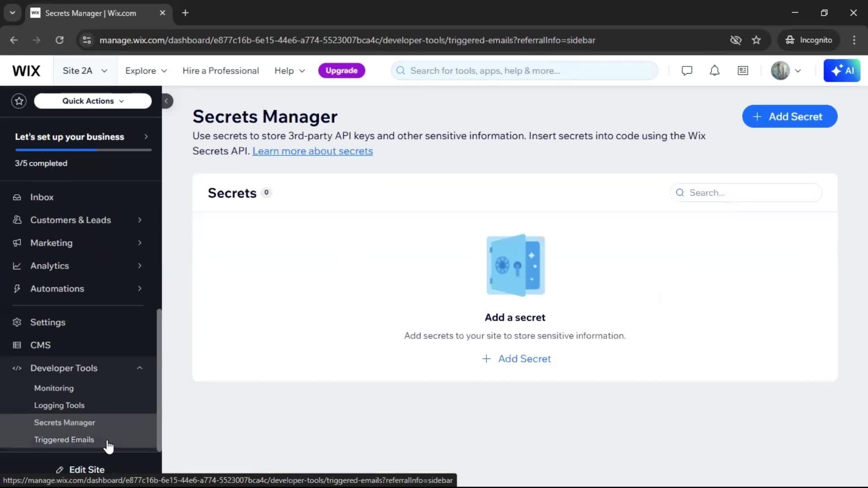The width and height of the screenshot is (868, 488).
Task: Reload the page
Action: [x=60, y=40]
